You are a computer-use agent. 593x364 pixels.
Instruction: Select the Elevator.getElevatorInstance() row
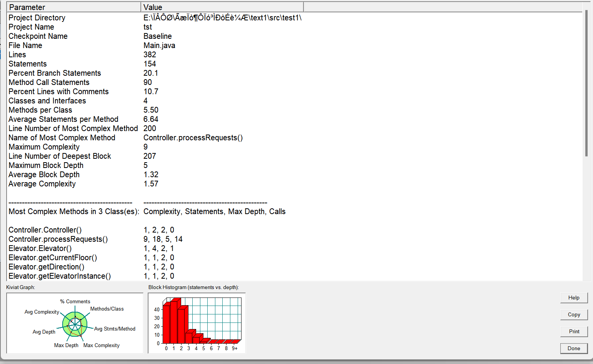point(295,276)
